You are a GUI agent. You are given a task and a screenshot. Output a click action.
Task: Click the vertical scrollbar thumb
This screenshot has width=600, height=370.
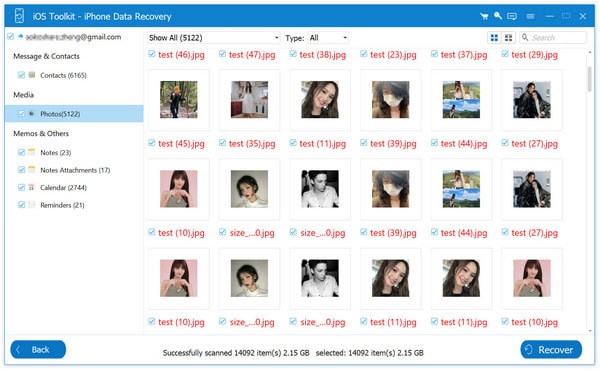coord(590,79)
